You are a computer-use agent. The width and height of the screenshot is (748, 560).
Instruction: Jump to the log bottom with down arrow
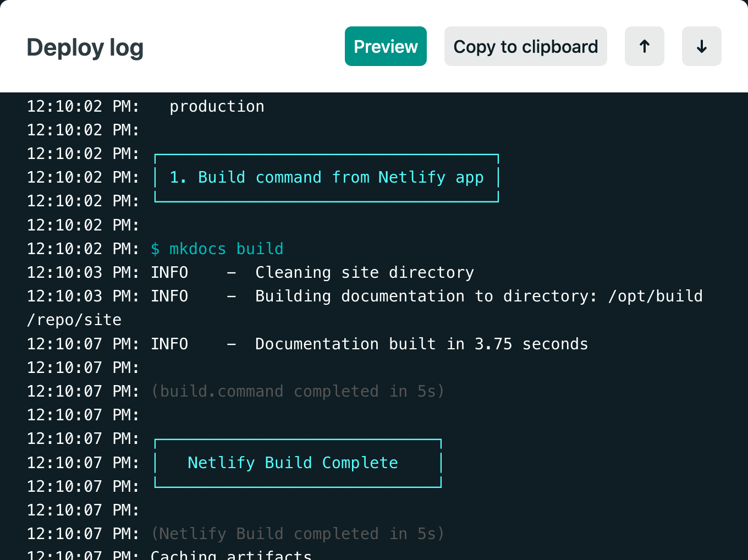click(x=702, y=46)
